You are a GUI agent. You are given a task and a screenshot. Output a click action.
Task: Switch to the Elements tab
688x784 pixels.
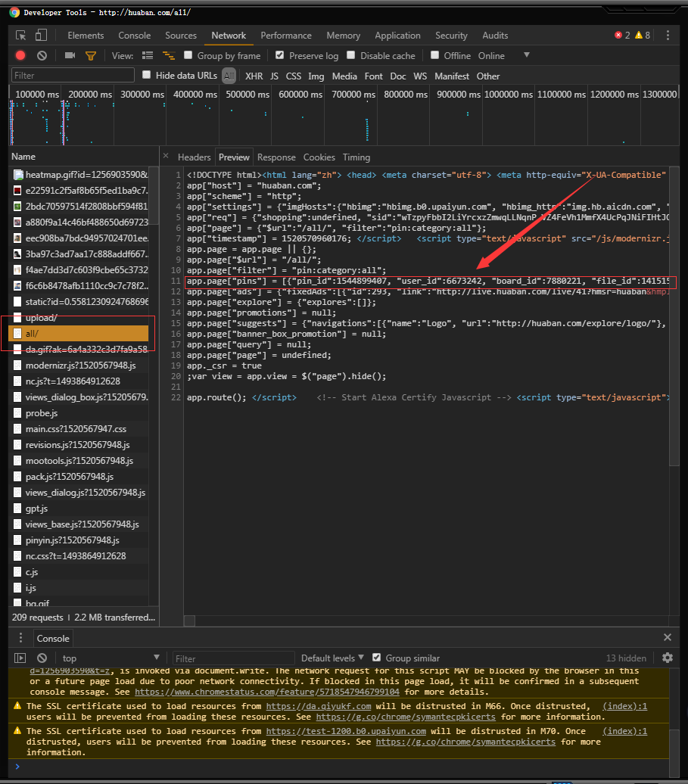click(x=86, y=36)
